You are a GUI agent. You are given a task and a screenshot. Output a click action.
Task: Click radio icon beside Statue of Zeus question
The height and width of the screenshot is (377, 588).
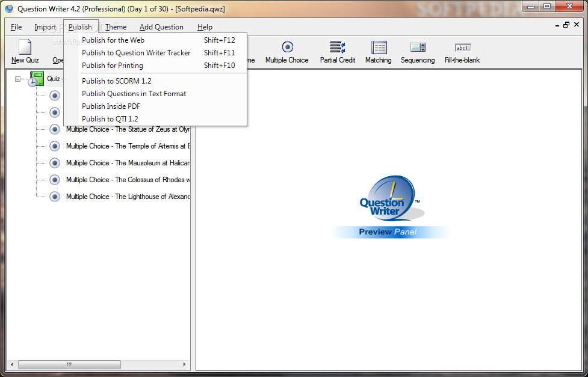(55, 129)
